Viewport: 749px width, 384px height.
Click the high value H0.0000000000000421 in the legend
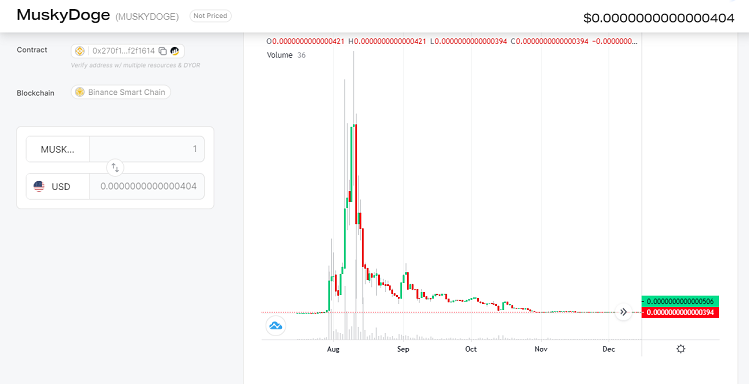pos(387,42)
